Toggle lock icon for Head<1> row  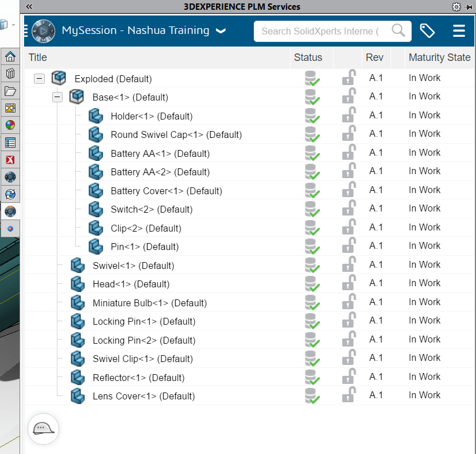349,283
